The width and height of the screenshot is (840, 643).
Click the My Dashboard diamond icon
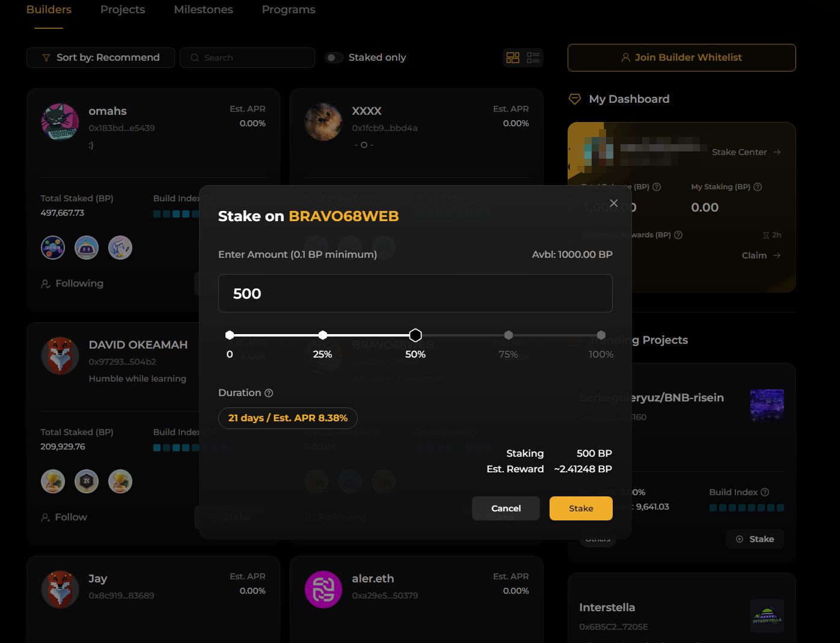(575, 99)
